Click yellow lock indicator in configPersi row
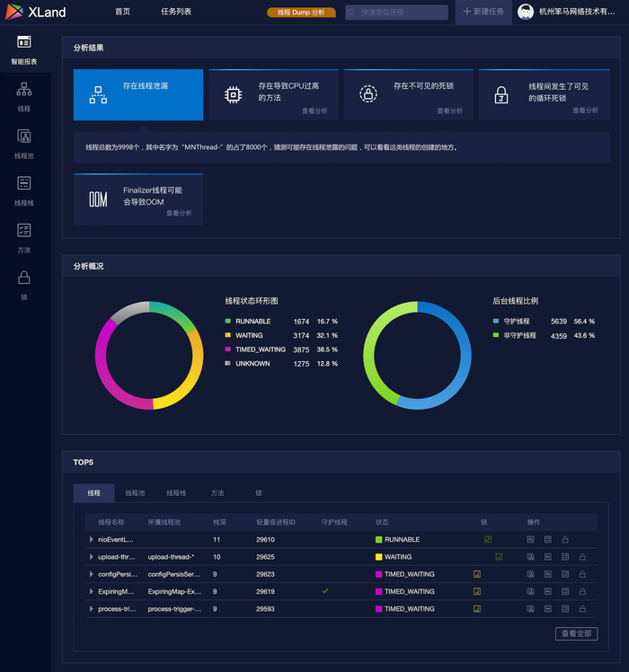Screen dimensions: 629x672 tap(477, 574)
